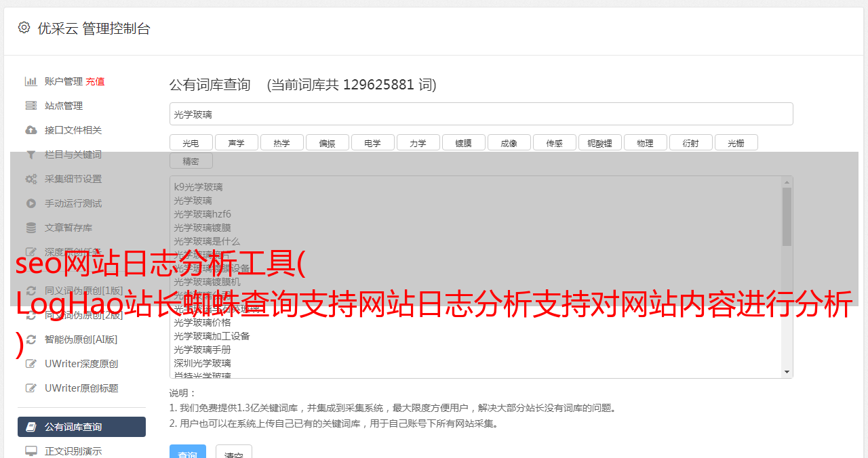Choose the 声学 tag button

coord(237,142)
